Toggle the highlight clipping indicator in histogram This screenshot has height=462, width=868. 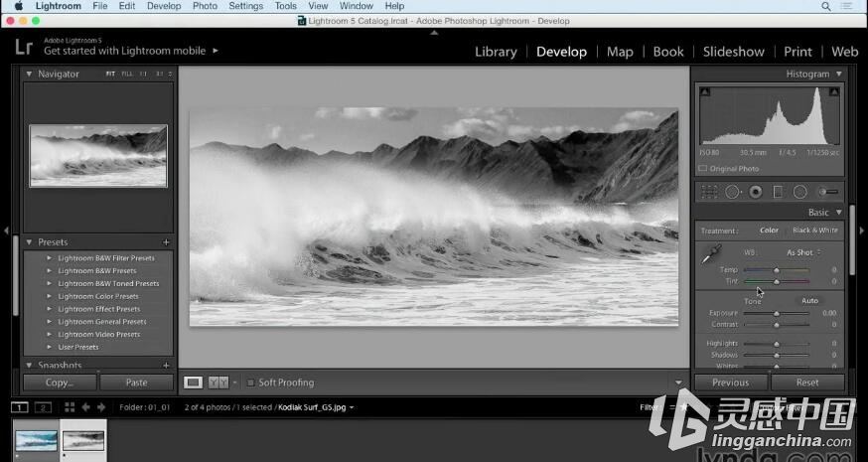click(833, 92)
